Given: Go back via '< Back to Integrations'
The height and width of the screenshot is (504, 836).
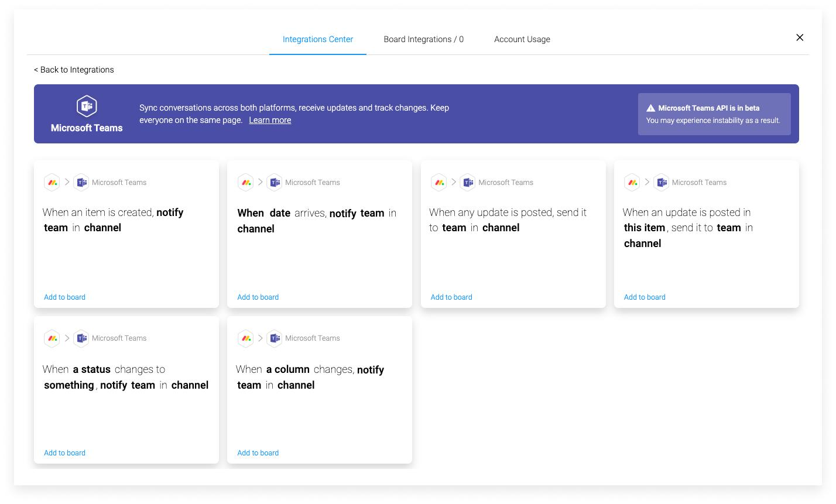Looking at the screenshot, I should point(74,70).
